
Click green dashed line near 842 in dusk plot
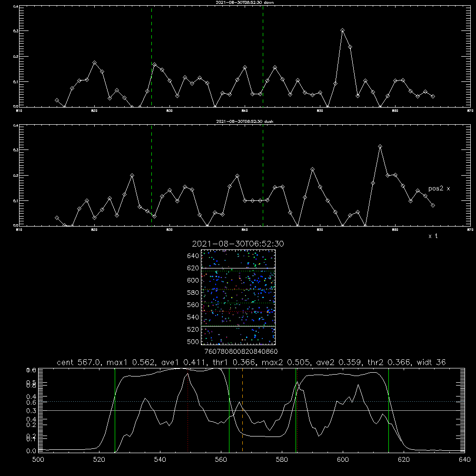point(263,176)
